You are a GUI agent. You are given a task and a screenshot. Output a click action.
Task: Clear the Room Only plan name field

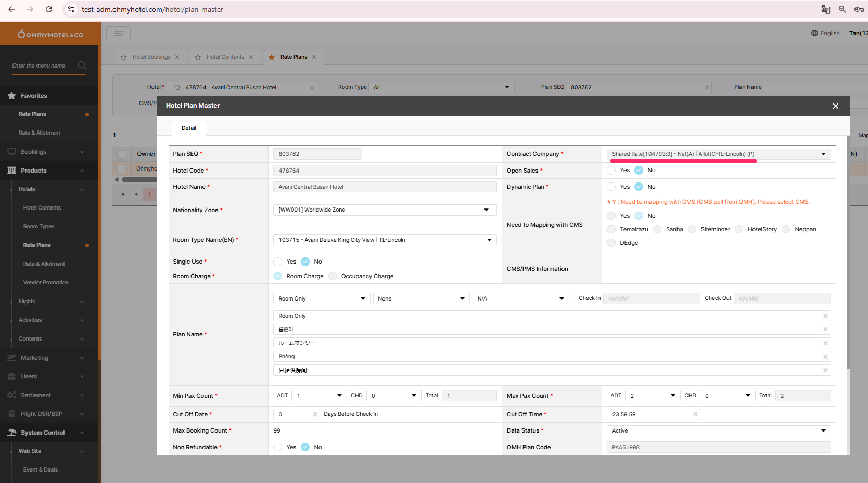pos(825,316)
